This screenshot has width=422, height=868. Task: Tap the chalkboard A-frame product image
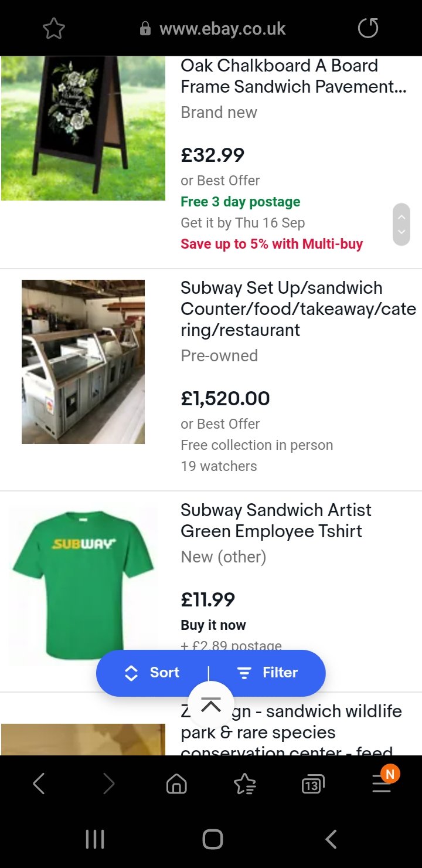point(83,128)
